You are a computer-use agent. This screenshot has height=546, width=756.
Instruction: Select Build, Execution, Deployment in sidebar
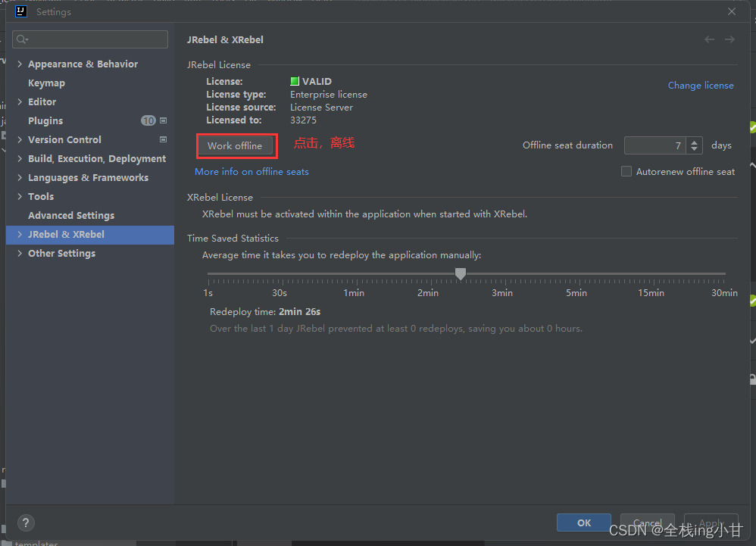point(97,158)
